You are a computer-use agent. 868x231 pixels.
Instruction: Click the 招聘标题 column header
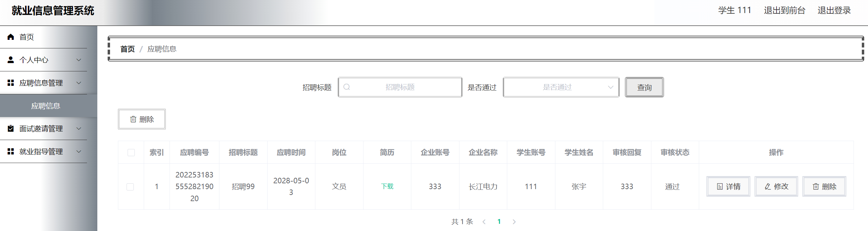coord(243,152)
